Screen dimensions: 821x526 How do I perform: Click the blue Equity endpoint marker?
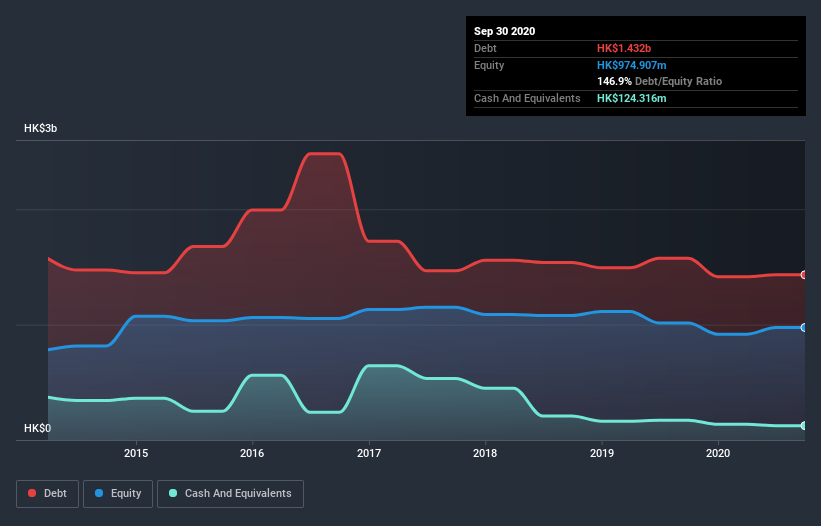[804, 328]
